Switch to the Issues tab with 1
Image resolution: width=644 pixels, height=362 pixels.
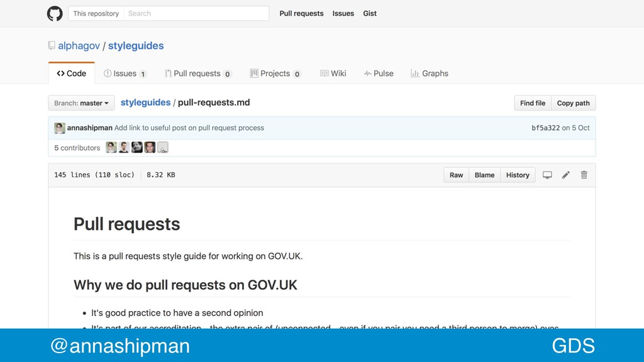[125, 74]
